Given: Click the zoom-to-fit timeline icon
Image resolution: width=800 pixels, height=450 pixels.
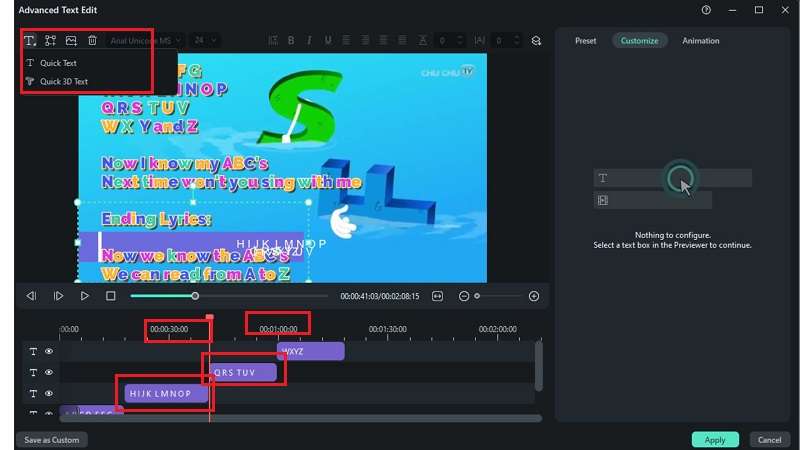Looking at the screenshot, I should tap(437, 296).
